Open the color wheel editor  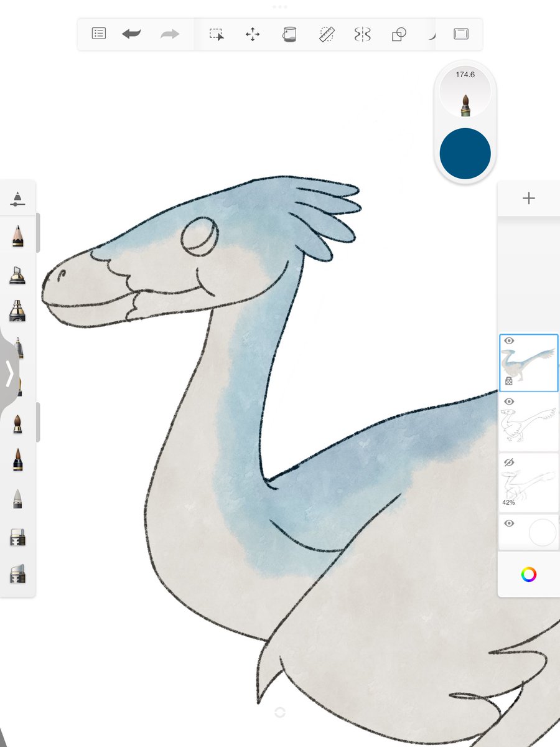[529, 575]
